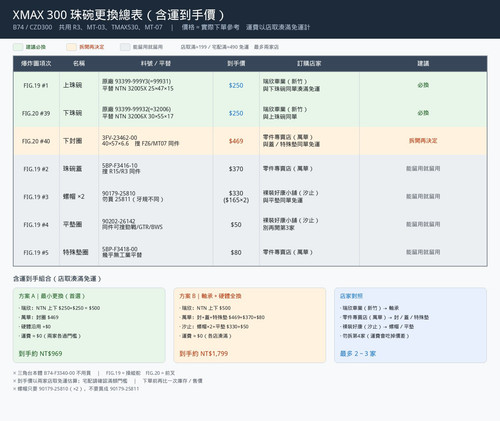The height and width of the screenshot is (421, 500).
Task: Click the part number '90179-25810' in the table
Action: pyautogui.click(x=119, y=193)
